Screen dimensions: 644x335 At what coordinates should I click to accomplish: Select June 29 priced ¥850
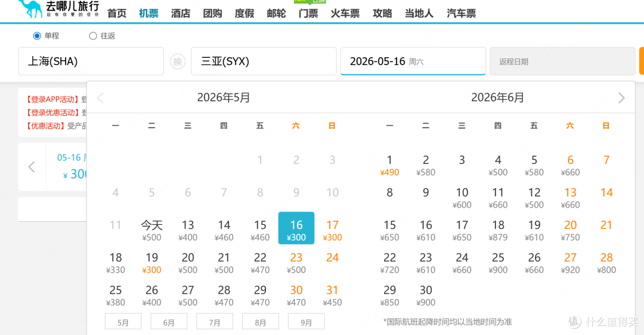click(389, 296)
